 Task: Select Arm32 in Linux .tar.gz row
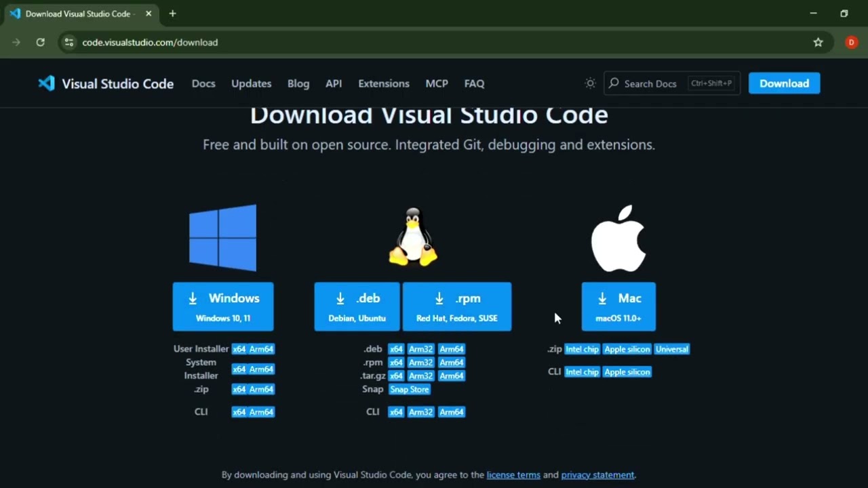pos(420,375)
